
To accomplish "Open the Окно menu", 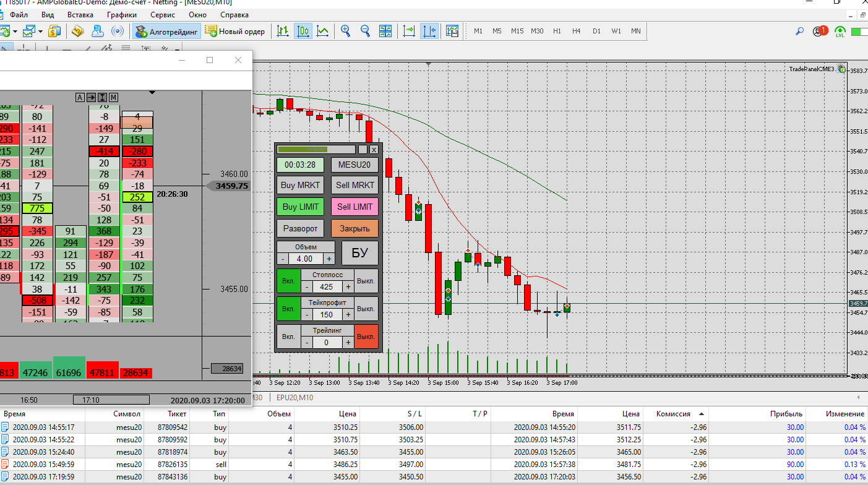I will coord(198,14).
